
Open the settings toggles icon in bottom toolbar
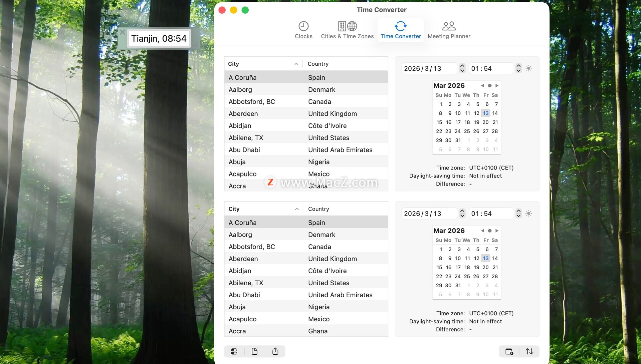coord(234,351)
